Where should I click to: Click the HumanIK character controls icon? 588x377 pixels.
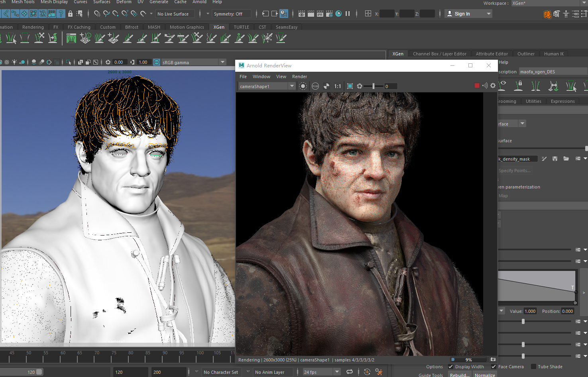coord(566,14)
